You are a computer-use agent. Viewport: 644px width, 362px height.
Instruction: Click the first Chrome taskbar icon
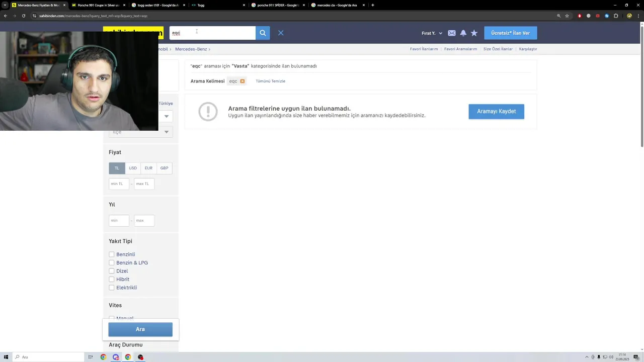pyautogui.click(x=103, y=357)
